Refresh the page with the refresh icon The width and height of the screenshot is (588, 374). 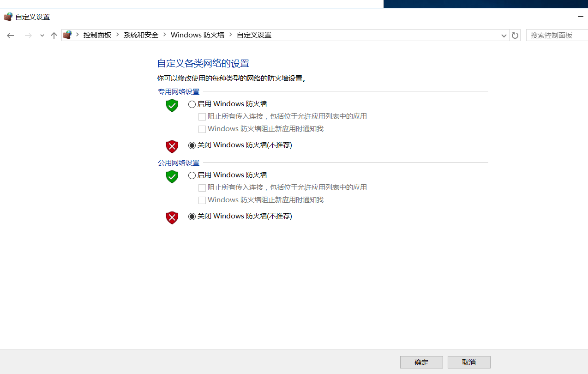[516, 35]
